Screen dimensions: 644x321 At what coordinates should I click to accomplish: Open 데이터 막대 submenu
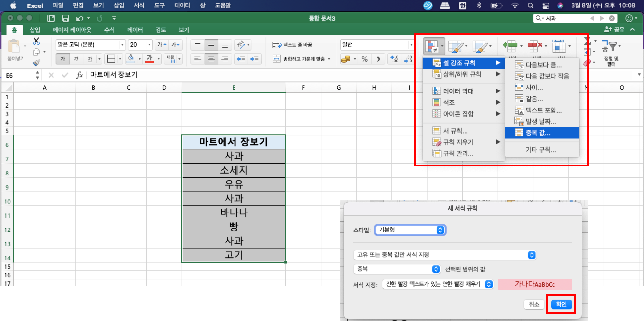(463, 91)
